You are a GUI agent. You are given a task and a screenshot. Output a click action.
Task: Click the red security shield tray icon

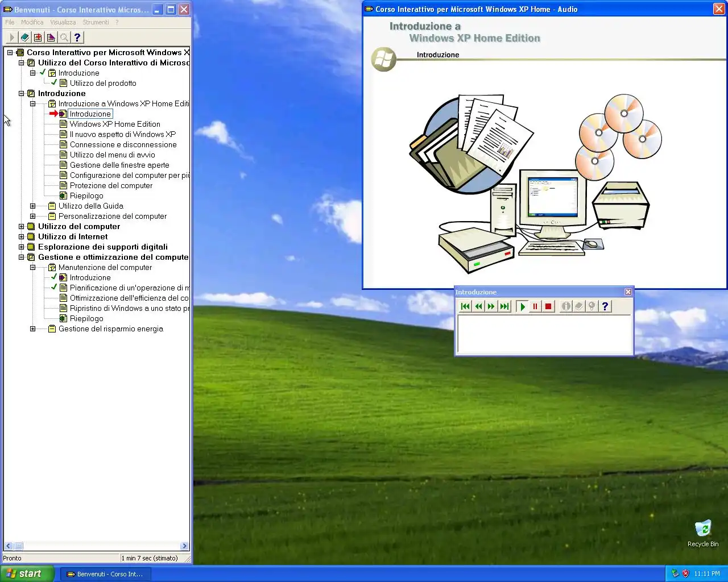point(685,573)
